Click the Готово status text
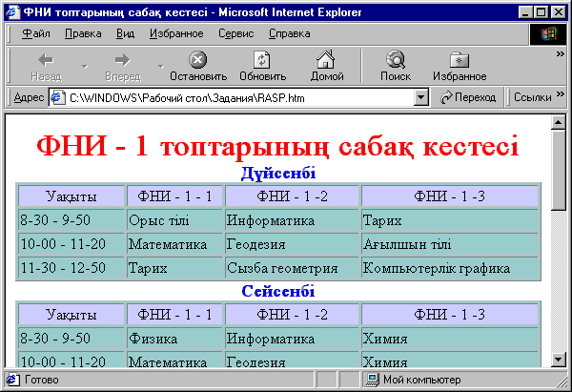The width and height of the screenshot is (572, 392). (x=41, y=380)
